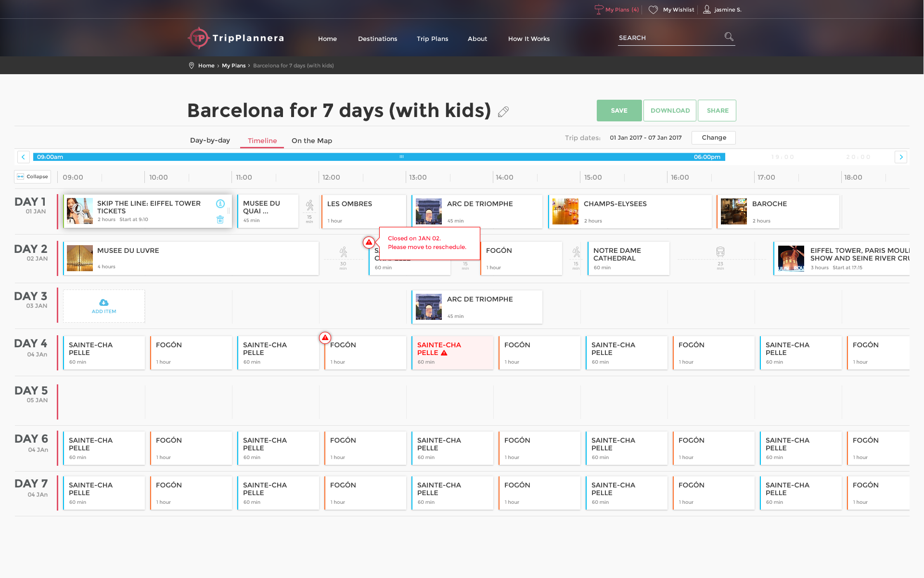This screenshot has width=924, height=578.
Task: Click the info icon on Eiffel Tower Tickets card
Action: (220, 204)
